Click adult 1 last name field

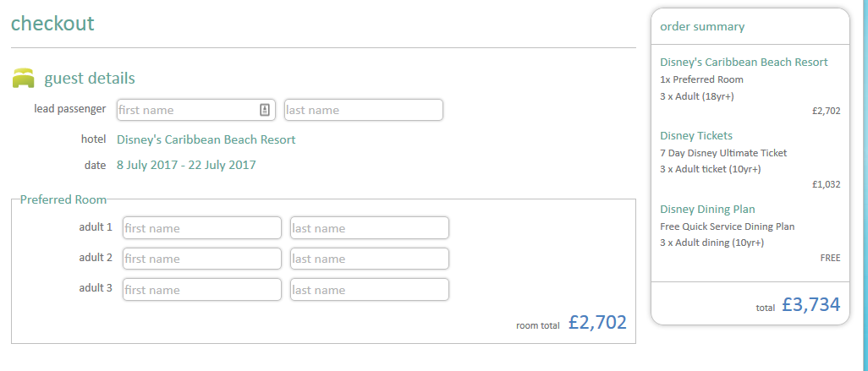click(x=369, y=228)
